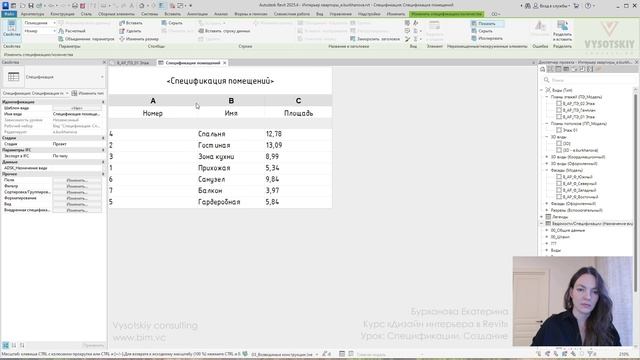Select В_АР_ПЭ_Генплан view in browser
The height and width of the screenshot is (360, 640).
(x=579, y=110)
